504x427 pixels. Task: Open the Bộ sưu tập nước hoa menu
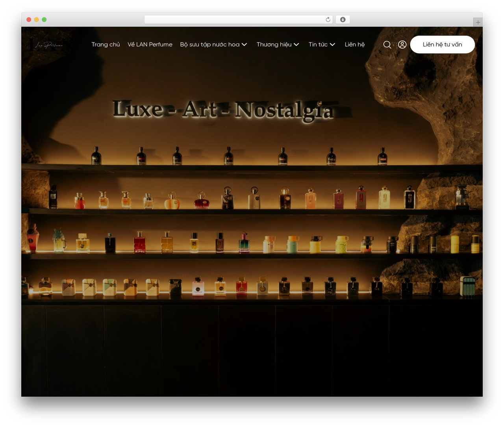(210, 45)
